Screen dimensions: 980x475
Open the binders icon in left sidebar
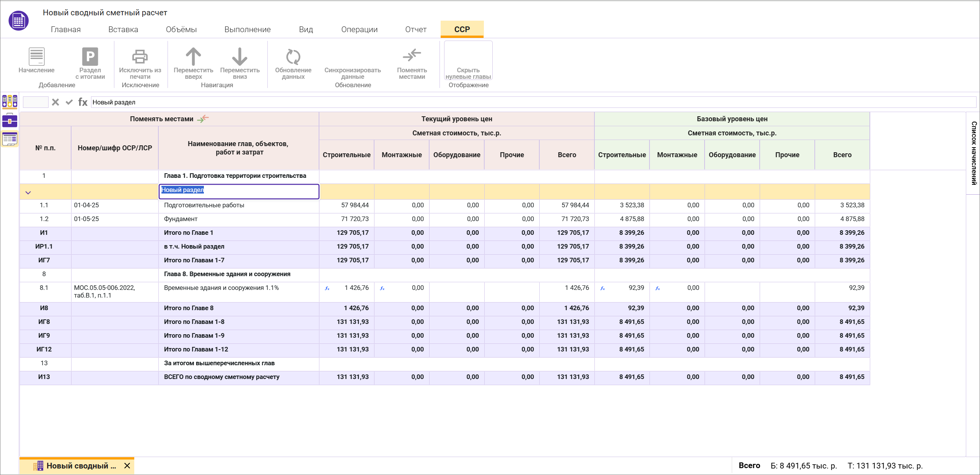[x=10, y=101]
